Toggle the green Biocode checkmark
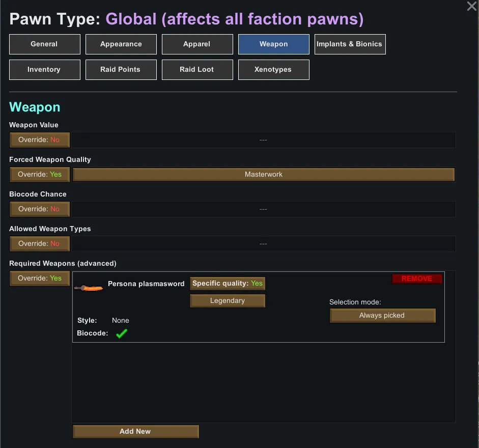Screen dimensions: 479x448 tap(121, 334)
